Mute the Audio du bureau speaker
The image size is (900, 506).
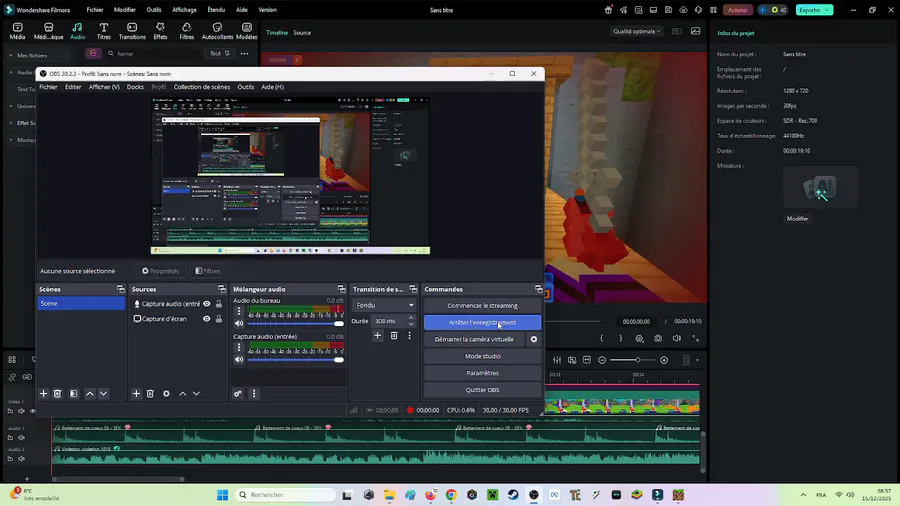pyautogui.click(x=239, y=324)
